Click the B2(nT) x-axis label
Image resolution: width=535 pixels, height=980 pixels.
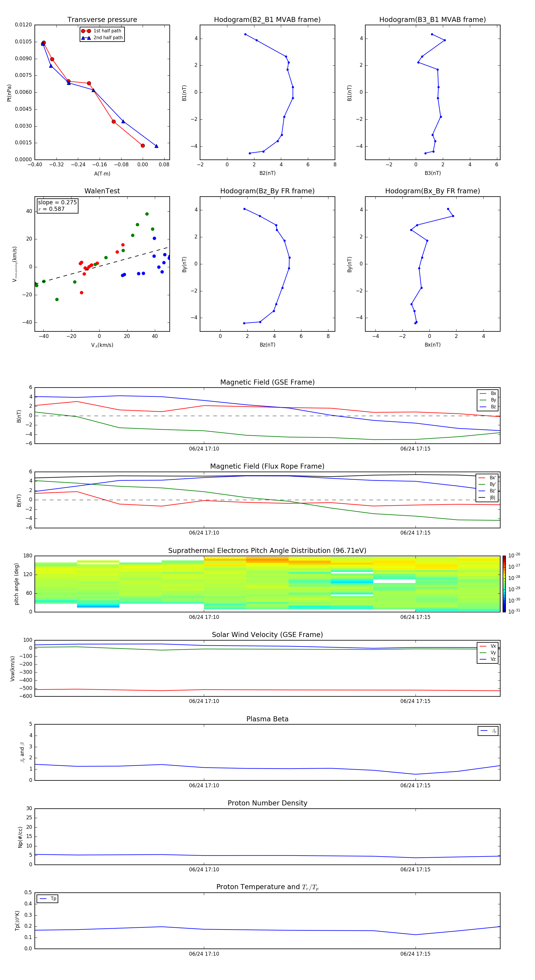point(267,173)
